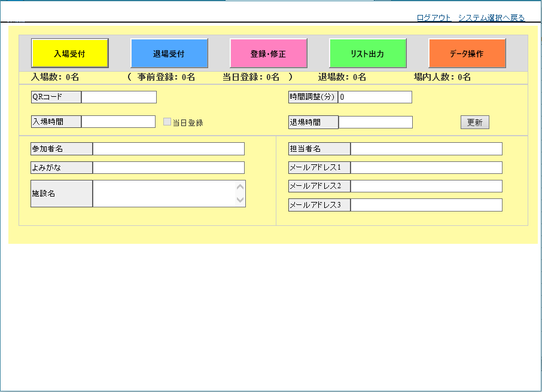Click the メールアドレス3 label

pyautogui.click(x=319, y=205)
